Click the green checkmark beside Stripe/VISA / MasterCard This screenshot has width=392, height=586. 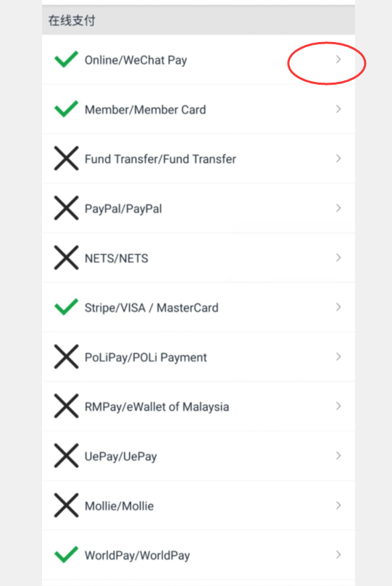[66, 307]
